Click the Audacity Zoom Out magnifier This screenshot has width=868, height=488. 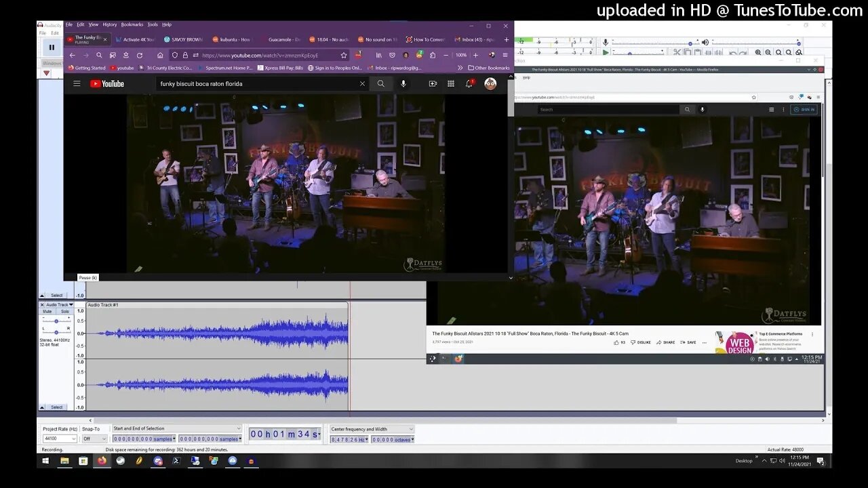768,52
